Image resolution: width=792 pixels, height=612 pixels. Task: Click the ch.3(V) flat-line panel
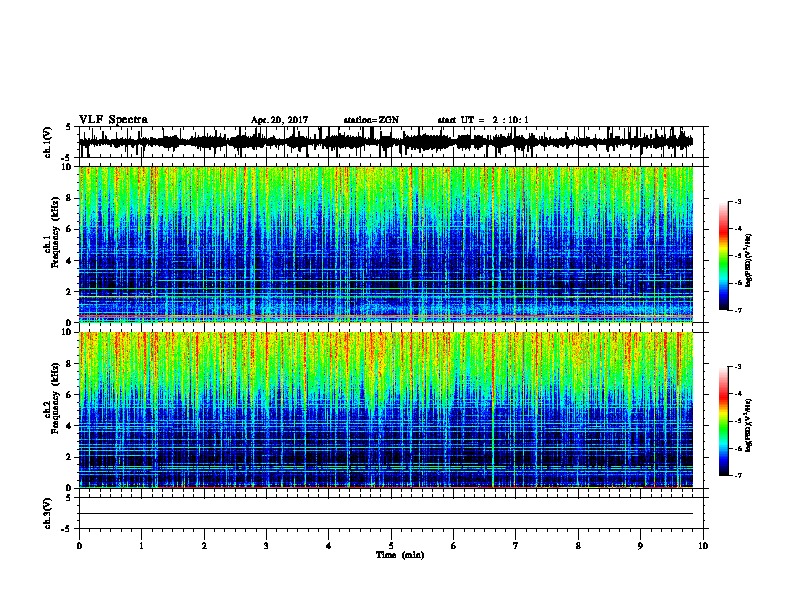click(391, 513)
